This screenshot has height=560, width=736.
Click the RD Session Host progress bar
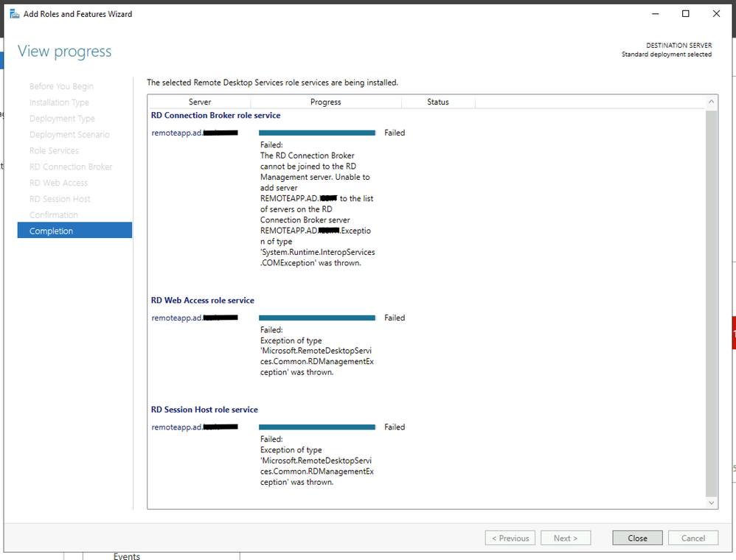tap(317, 427)
